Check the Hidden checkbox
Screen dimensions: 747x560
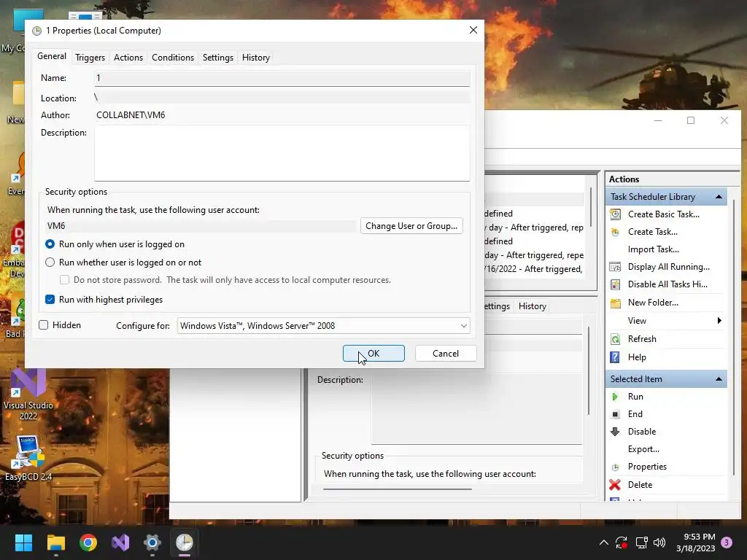tap(43, 325)
